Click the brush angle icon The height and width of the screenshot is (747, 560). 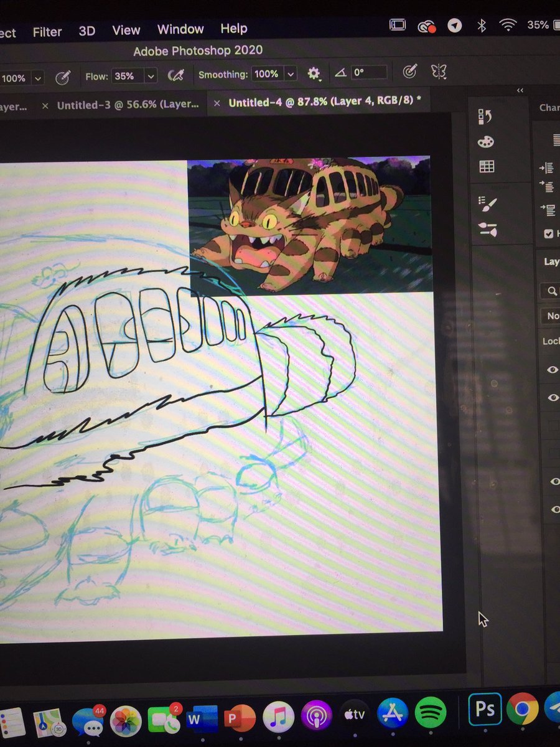(x=340, y=73)
